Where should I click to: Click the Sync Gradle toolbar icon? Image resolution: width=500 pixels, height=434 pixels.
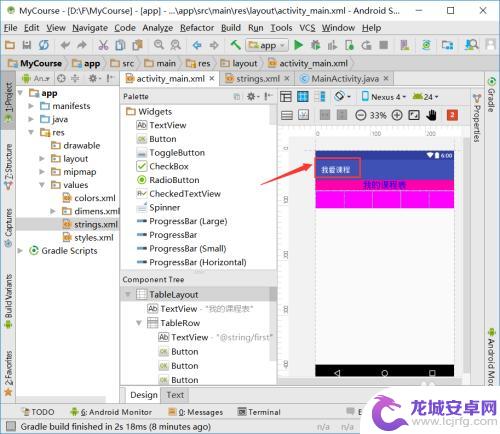426,45
